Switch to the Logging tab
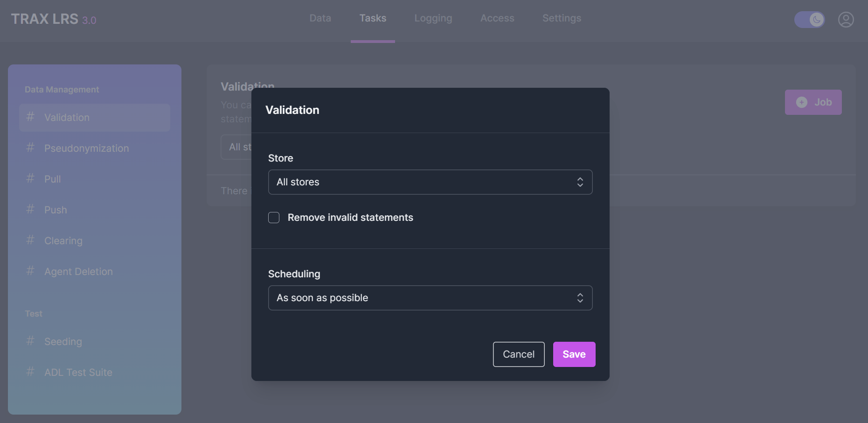 coord(433,18)
